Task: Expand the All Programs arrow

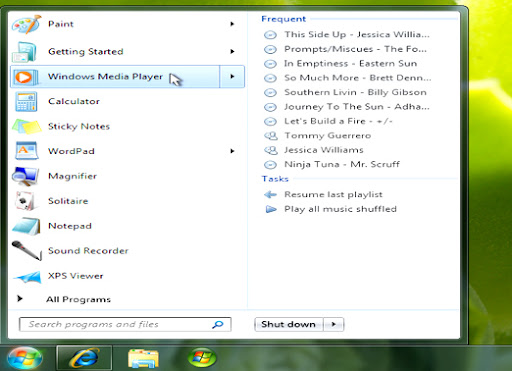Action: click(x=20, y=299)
